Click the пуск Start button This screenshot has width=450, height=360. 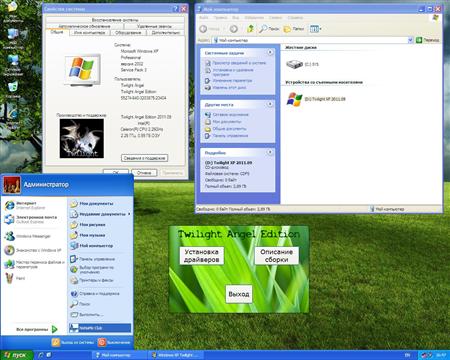click(16, 355)
